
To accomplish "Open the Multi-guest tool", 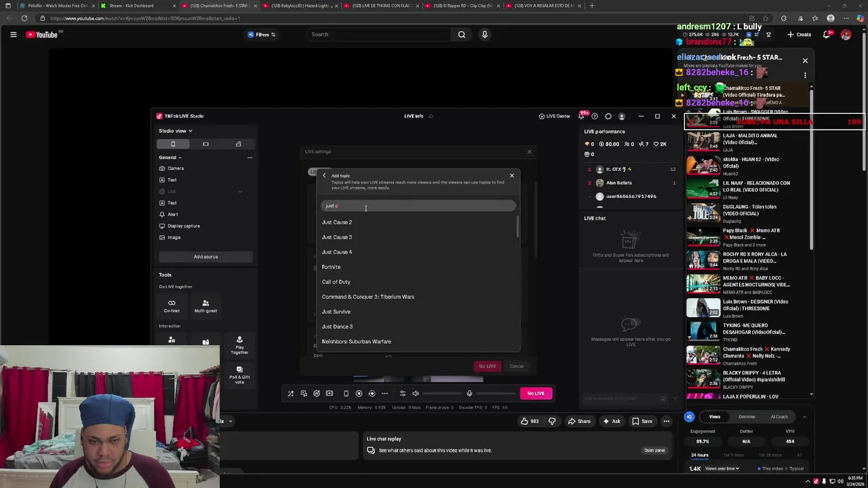I will tap(205, 306).
